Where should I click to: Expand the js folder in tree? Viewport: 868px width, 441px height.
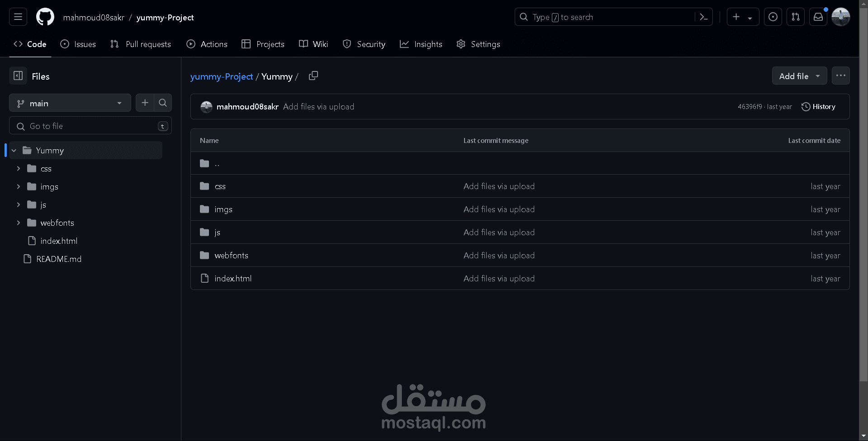click(x=19, y=205)
